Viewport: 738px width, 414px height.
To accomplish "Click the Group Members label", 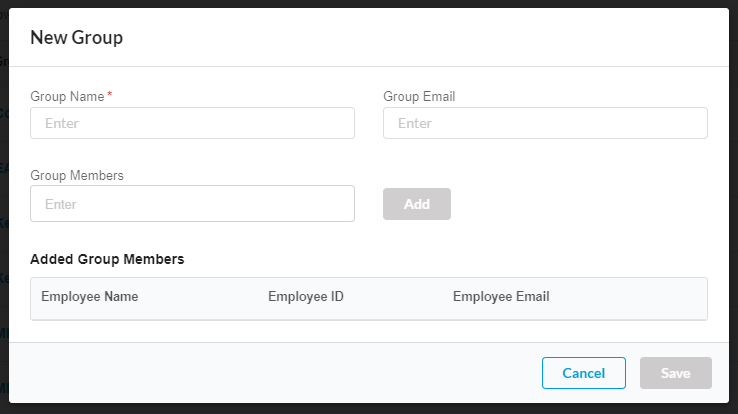I will [x=77, y=175].
